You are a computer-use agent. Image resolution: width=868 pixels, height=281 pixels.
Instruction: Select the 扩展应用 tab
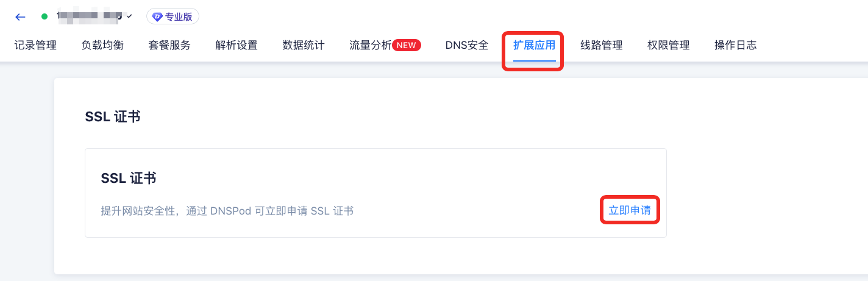point(534,45)
